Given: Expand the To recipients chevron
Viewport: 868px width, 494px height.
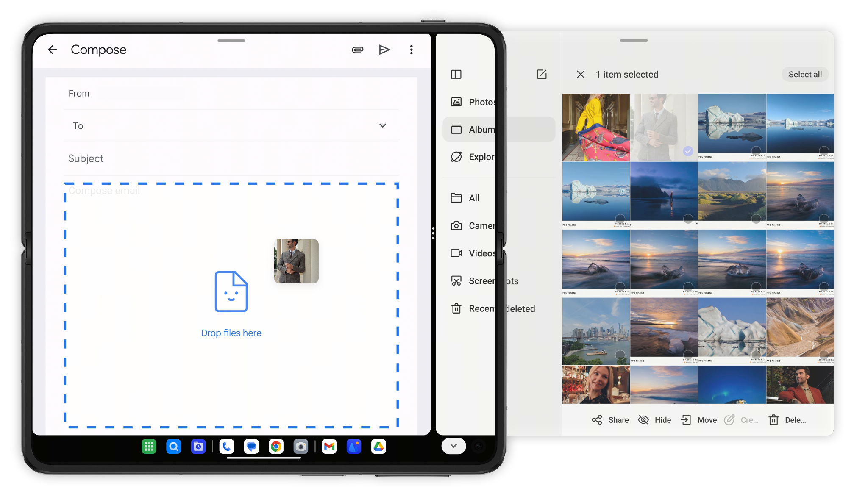Looking at the screenshot, I should 382,126.
